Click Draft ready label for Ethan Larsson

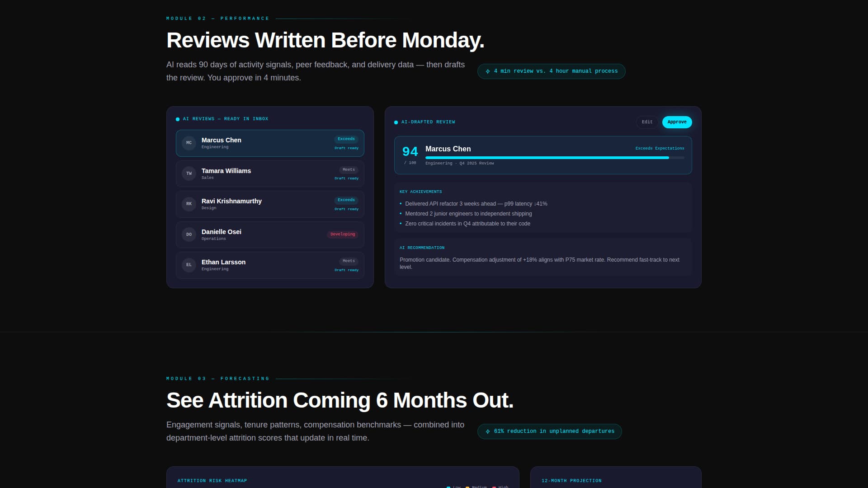point(346,270)
